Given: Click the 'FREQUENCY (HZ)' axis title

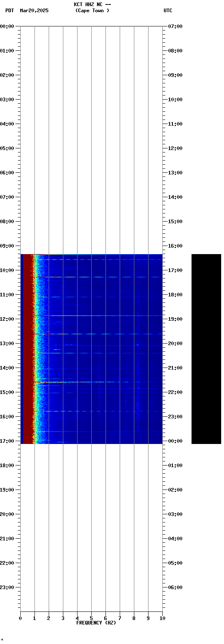Looking at the screenshot, I should (96, 623).
